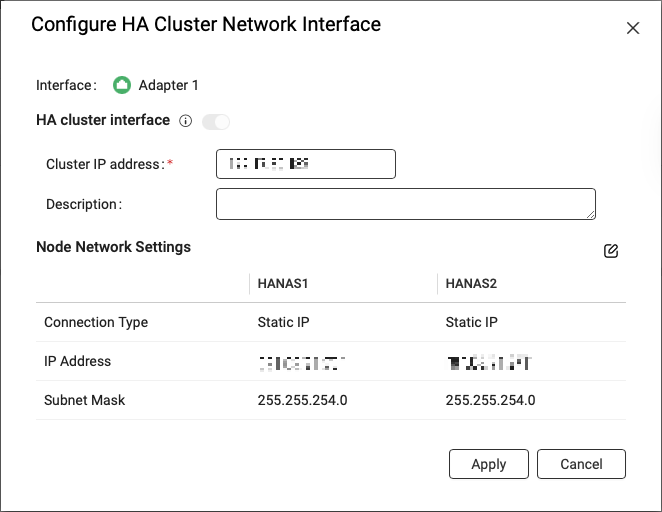Click the Description box resize handle
The height and width of the screenshot is (512, 662).
(590, 213)
